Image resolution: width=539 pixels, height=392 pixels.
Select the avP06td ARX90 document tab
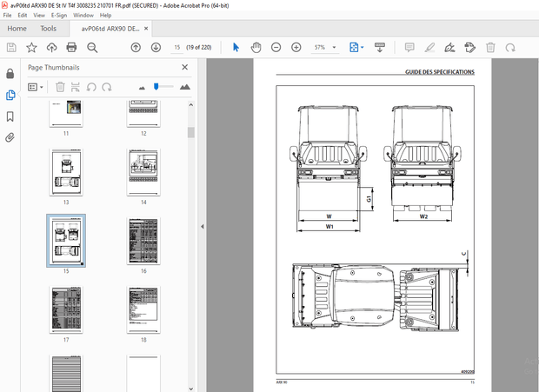(110, 29)
